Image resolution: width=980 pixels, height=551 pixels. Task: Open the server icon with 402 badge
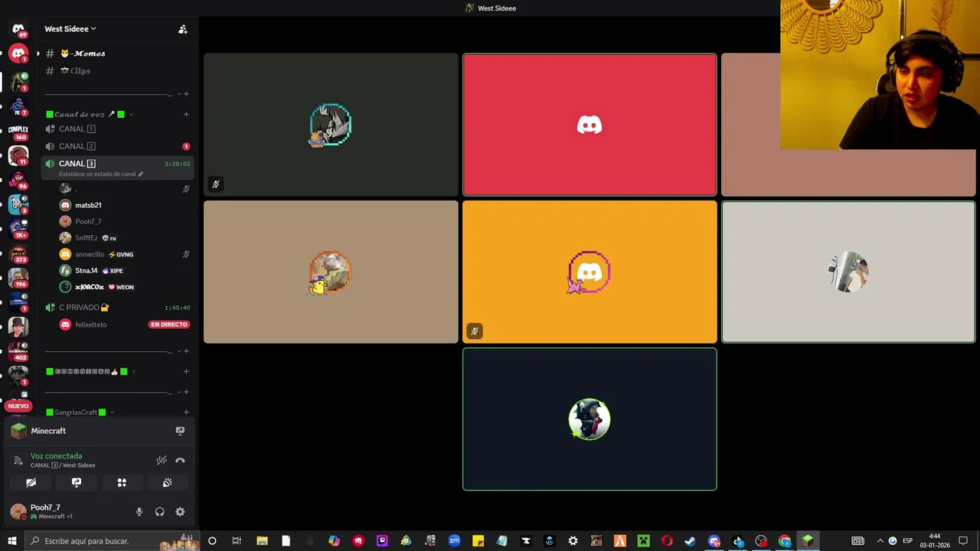pos(18,351)
